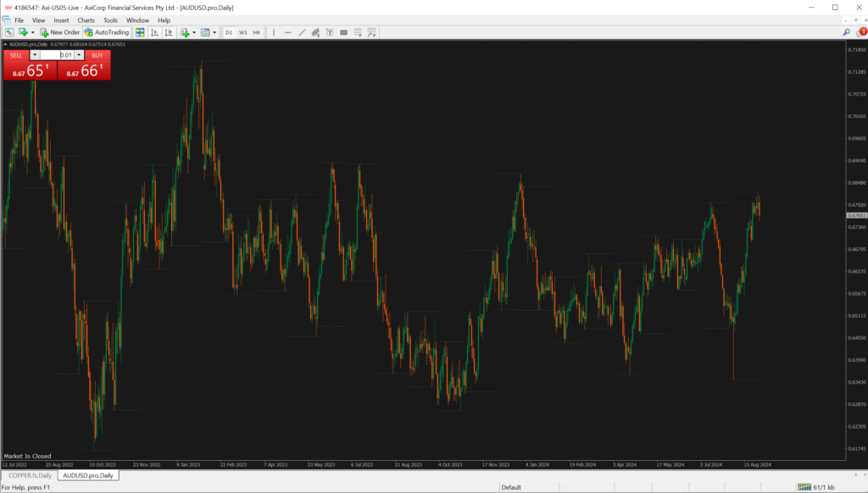Increase lot volume with the up arrow

click(x=79, y=55)
